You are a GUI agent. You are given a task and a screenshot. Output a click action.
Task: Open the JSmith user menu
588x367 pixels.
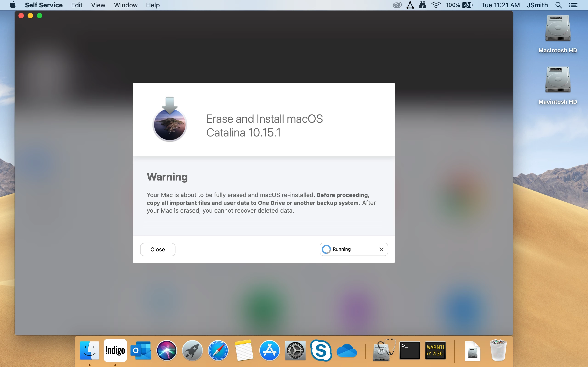(537, 5)
